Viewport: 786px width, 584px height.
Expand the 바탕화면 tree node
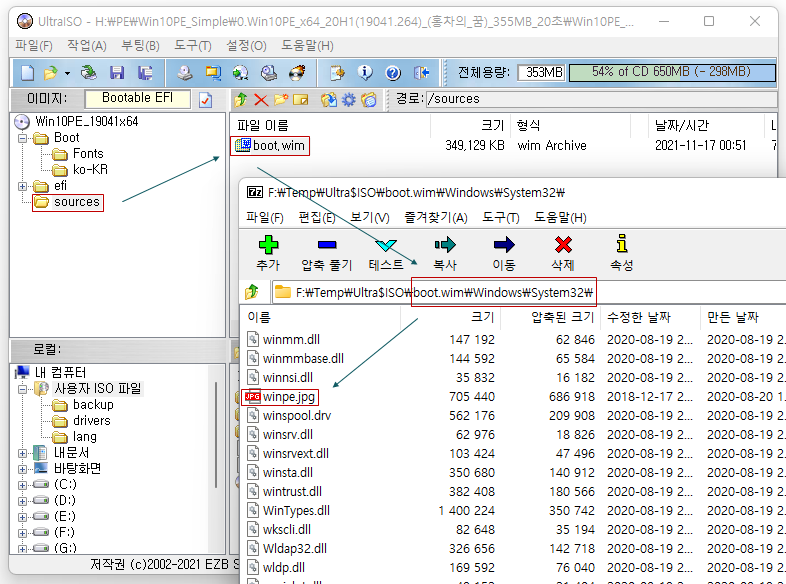pos(23,469)
